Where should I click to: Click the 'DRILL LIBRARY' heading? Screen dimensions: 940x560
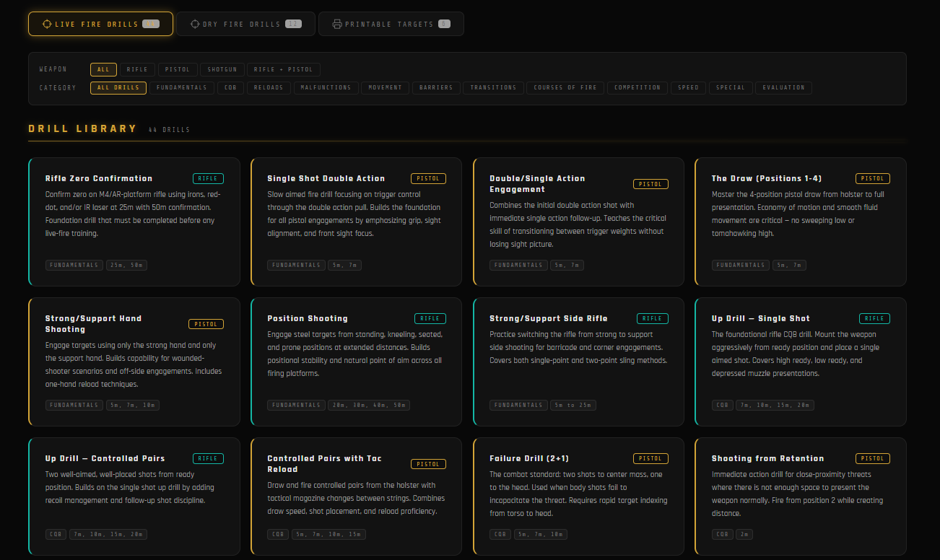tap(82, 128)
